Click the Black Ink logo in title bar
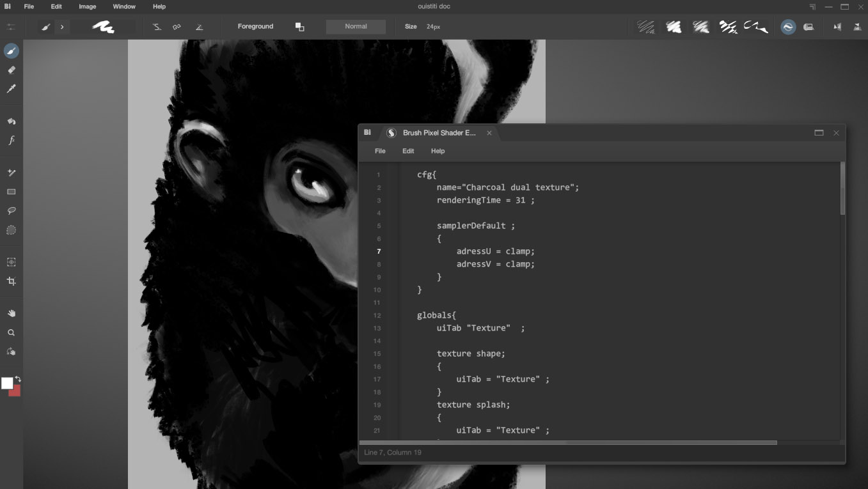868x489 pixels. point(8,6)
